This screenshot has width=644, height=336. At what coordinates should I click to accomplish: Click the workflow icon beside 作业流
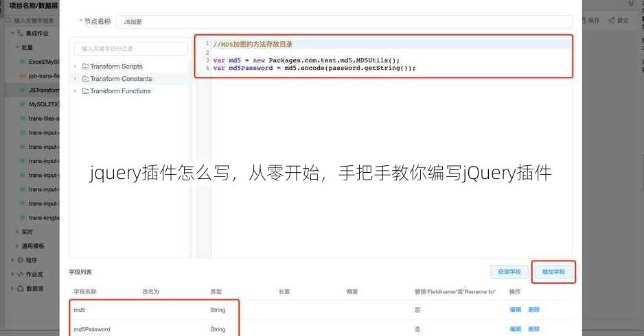pos(20,274)
